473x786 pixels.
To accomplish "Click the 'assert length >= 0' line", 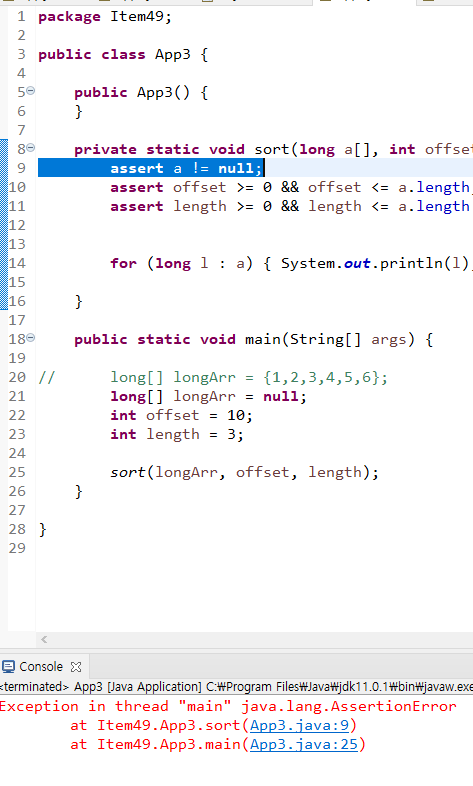I will 291,207.
